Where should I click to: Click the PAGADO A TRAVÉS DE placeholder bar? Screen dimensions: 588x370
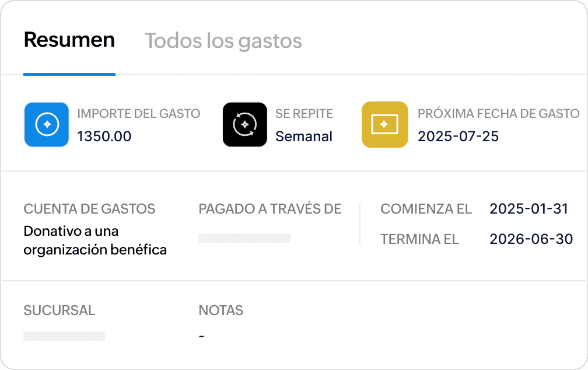[x=244, y=238]
